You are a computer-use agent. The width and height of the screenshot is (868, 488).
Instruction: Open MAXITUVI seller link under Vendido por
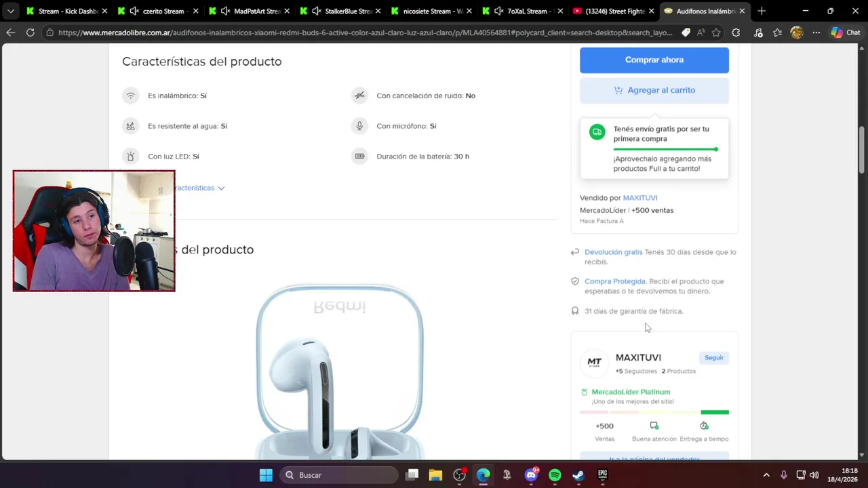click(x=640, y=198)
